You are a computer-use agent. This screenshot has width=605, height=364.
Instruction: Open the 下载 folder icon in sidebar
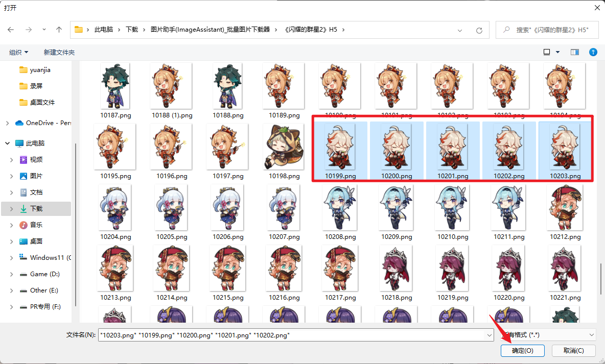tap(23, 209)
